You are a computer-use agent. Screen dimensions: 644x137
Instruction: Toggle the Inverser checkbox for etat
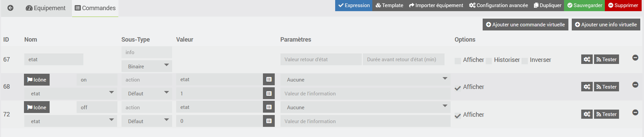pyautogui.click(x=525, y=61)
